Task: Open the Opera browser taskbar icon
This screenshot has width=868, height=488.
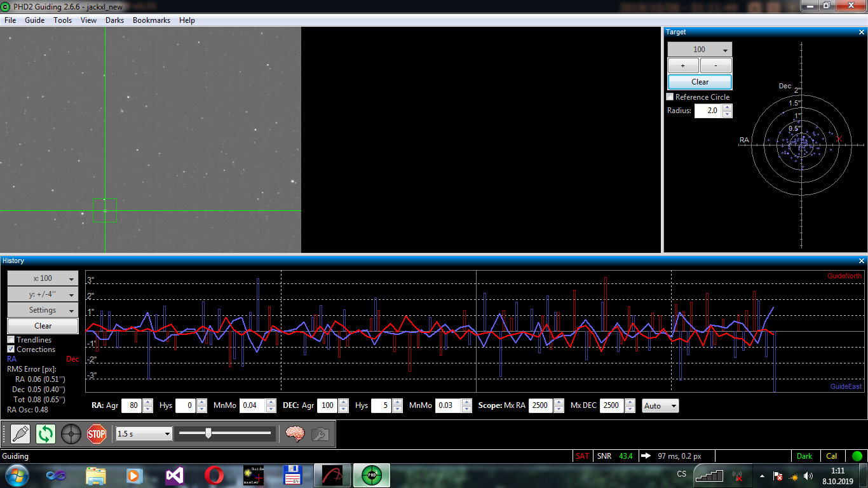Action: [x=214, y=475]
